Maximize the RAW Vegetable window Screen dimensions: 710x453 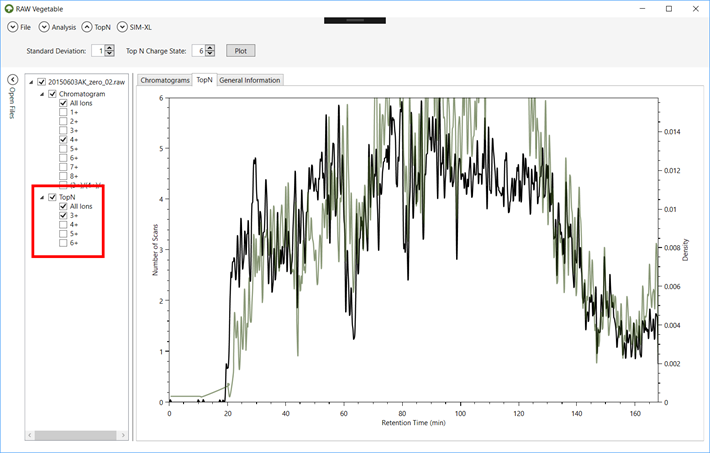[669, 9]
